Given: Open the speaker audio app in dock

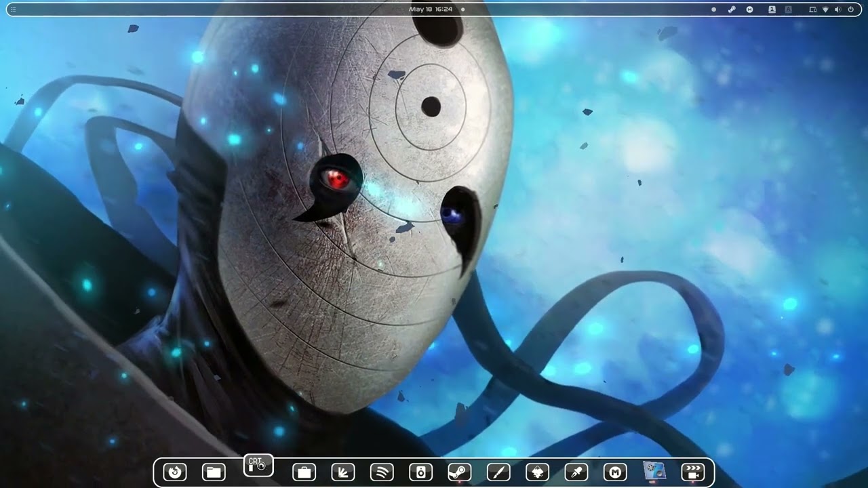Looking at the screenshot, I should 420,472.
